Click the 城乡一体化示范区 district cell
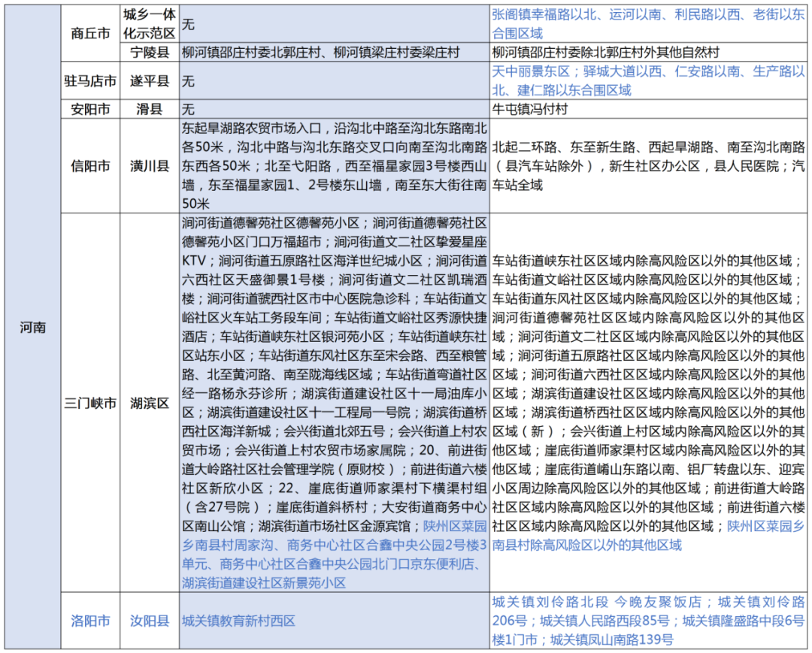The image size is (812, 653). click(x=149, y=24)
